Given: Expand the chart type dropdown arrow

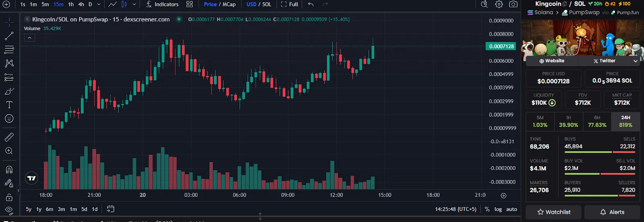Looking at the screenshot, I should click(x=134, y=4).
